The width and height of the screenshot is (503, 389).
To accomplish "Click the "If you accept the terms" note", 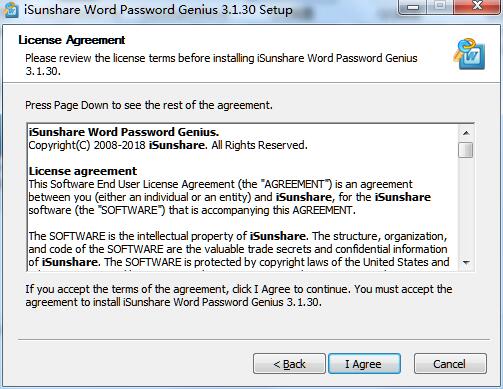I will (x=239, y=296).
